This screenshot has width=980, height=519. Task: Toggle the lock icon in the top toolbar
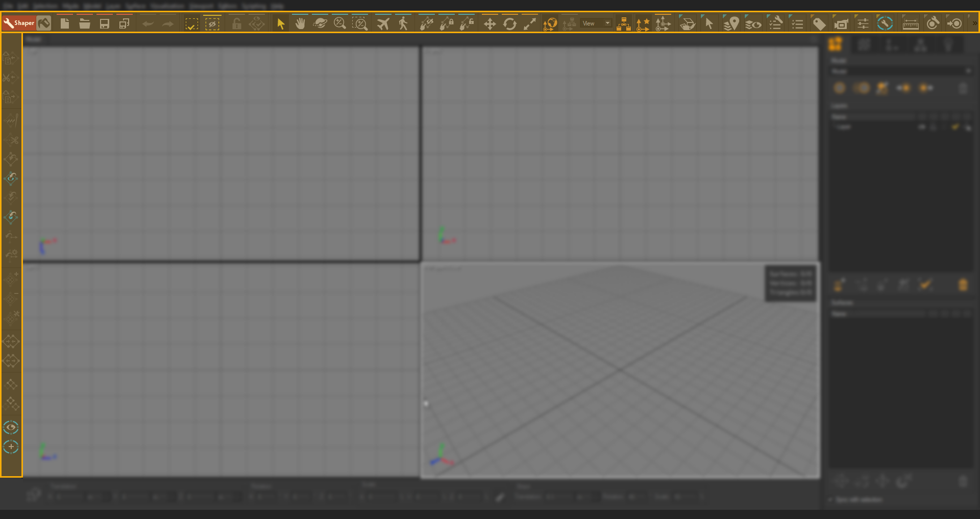tap(236, 23)
